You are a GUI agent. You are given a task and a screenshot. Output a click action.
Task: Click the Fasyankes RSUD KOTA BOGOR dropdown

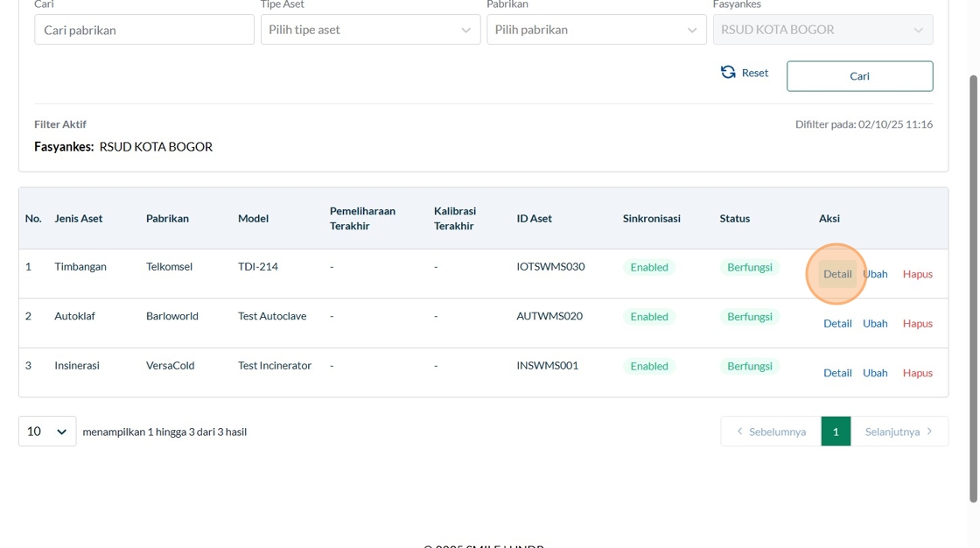point(822,30)
